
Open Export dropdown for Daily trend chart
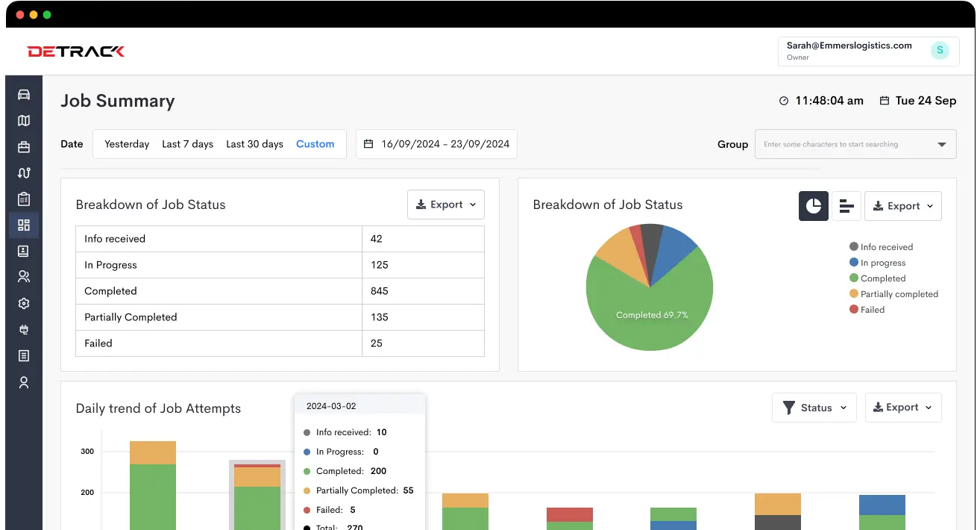[903, 408]
